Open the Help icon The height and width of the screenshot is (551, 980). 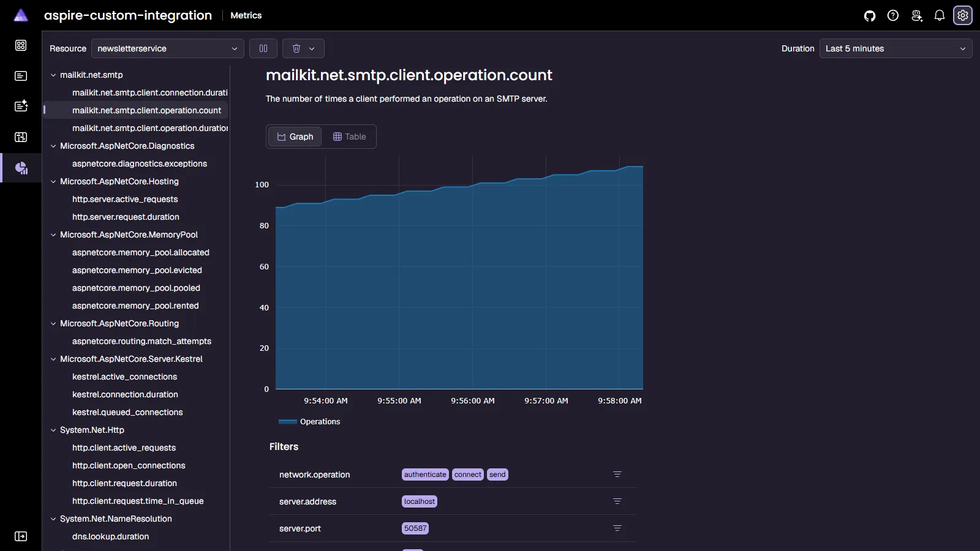click(x=893, y=15)
